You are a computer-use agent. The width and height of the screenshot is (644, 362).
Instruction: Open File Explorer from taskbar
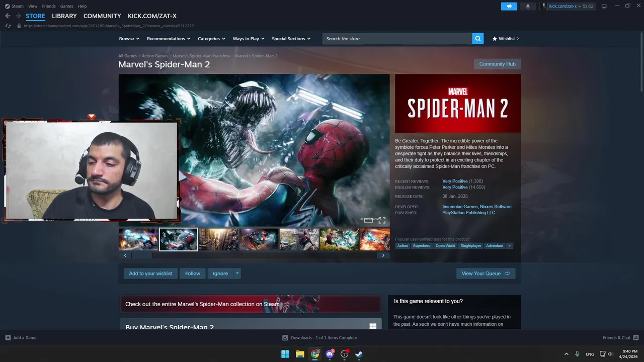tap(300, 354)
